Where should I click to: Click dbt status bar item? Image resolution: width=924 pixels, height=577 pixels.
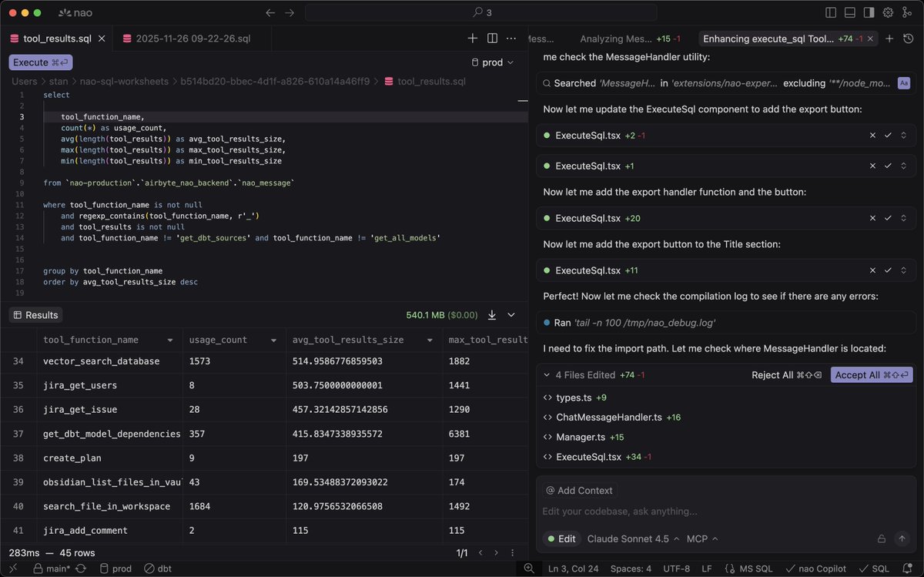point(156,569)
